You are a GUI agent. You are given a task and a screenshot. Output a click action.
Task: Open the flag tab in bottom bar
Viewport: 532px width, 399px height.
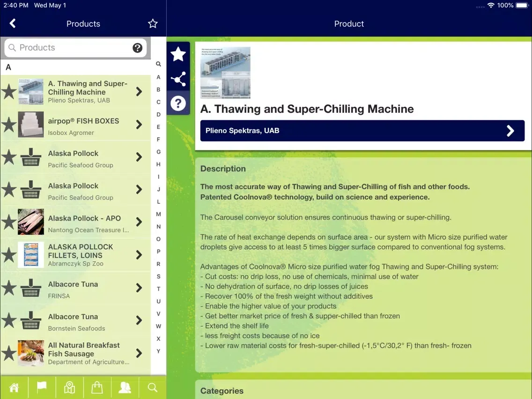[x=42, y=387]
